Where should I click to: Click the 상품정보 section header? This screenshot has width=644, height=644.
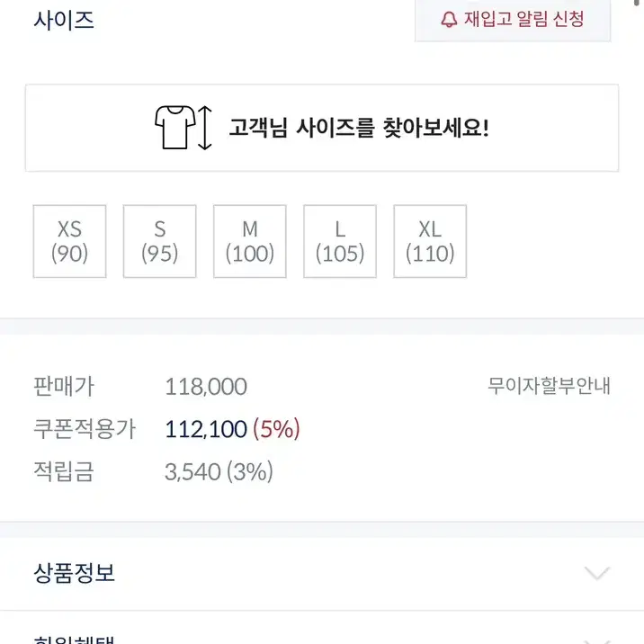coord(322,573)
